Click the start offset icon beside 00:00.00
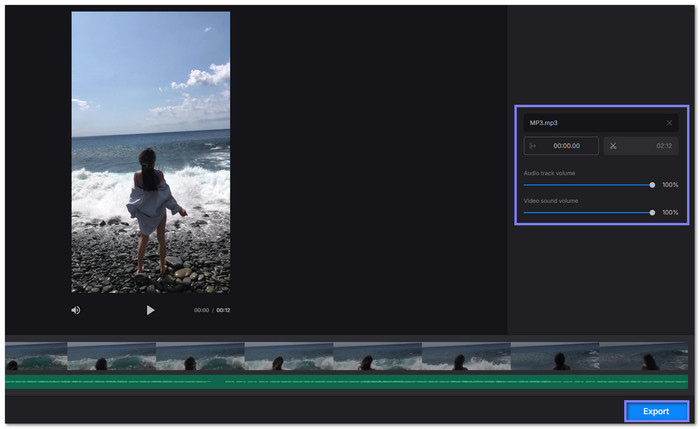Screen dimensions: 700x429 (533, 146)
